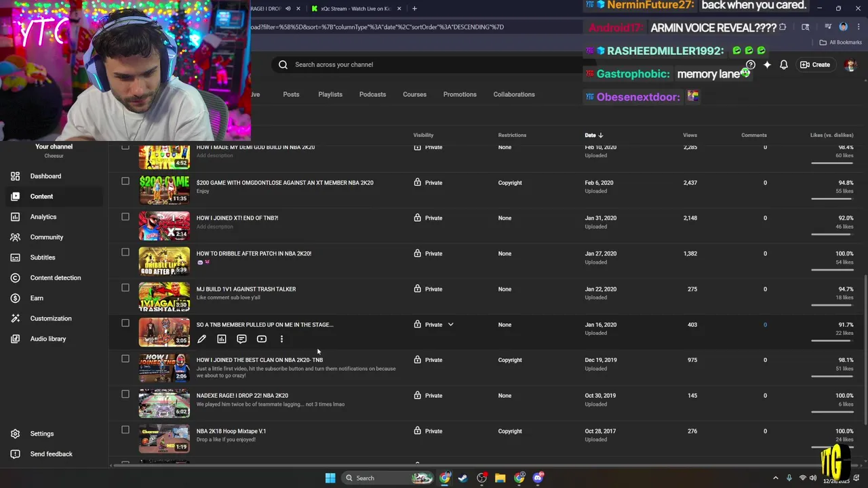Select checkbox for HOW TO DRIBBLE video

pyautogui.click(x=125, y=252)
